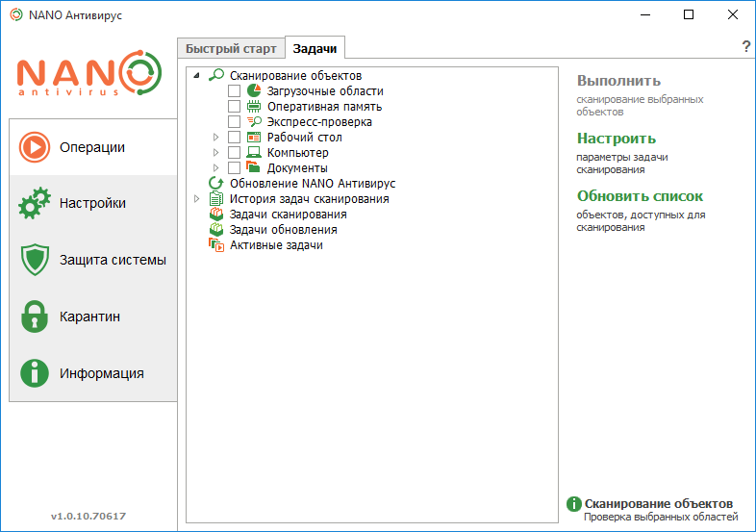Check the Оперативная память checkbox
This screenshot has height=532, width=756.
[x=234, y=106]
